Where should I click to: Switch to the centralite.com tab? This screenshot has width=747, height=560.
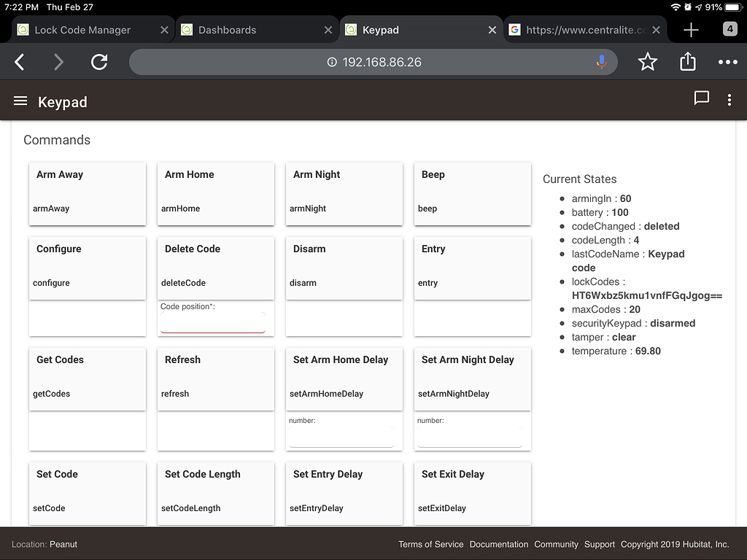coord(586,30)
